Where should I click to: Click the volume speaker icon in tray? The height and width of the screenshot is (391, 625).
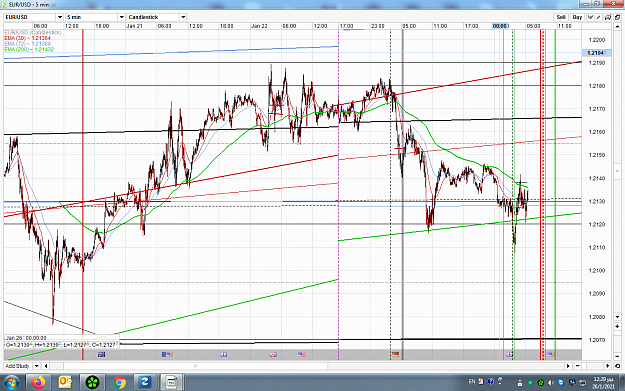(551, 383)
